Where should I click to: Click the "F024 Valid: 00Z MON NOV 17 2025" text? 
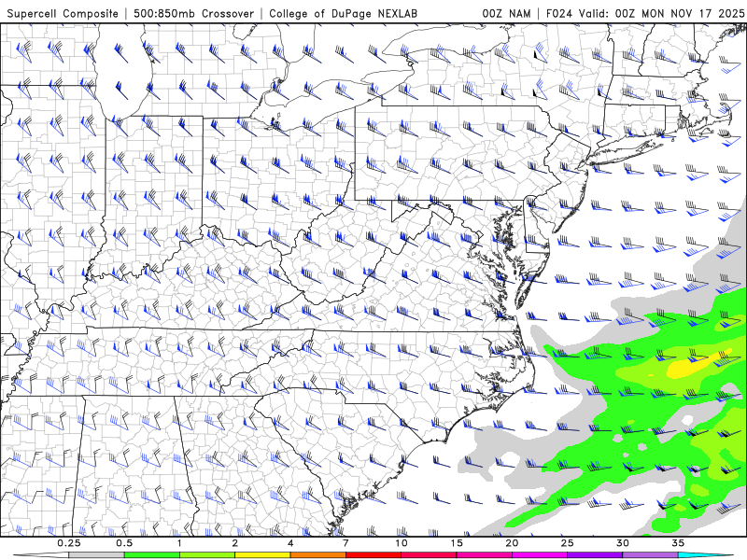pos(645,13)
